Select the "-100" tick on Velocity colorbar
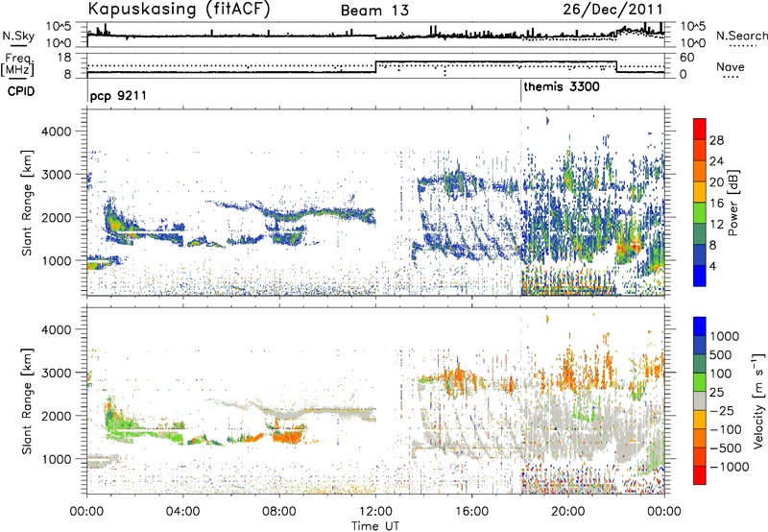The image size is (768, 532). [x=726, y=429]
